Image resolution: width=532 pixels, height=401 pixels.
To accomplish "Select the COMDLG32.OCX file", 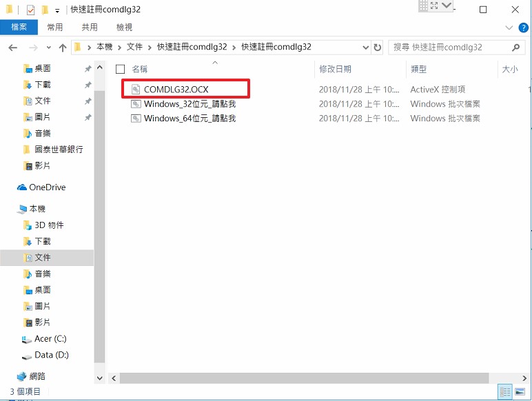I will tap(176, 89).
